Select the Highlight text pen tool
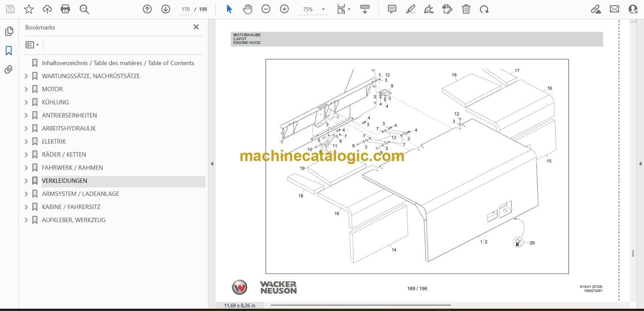This screenshot has height=311, width=644. [x=410, y=9]
